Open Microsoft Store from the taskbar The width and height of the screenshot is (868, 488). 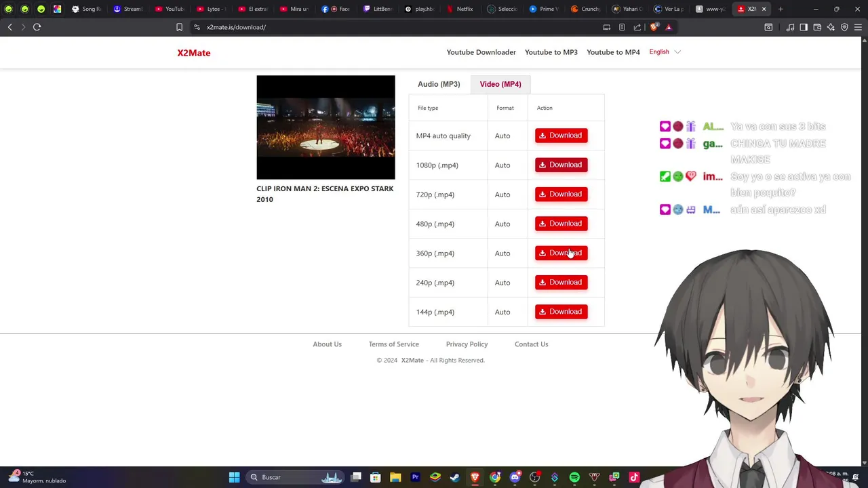click(376, 477)
